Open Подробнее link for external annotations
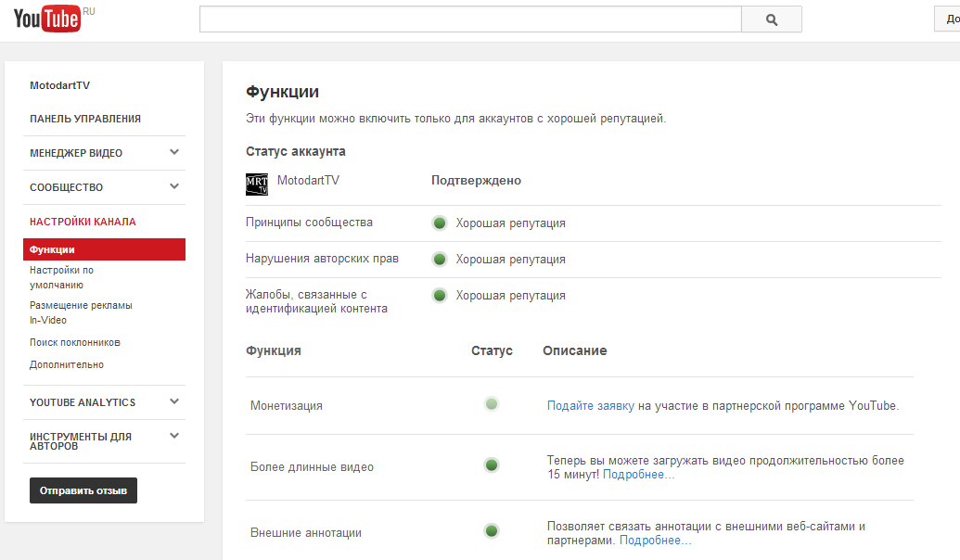Viewport: 960px width, 560px height. pos(655,541)
